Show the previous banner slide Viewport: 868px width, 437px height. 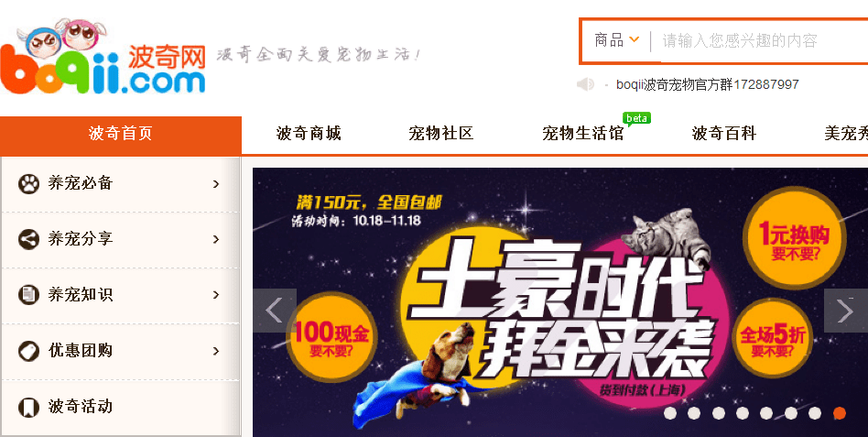275,311
